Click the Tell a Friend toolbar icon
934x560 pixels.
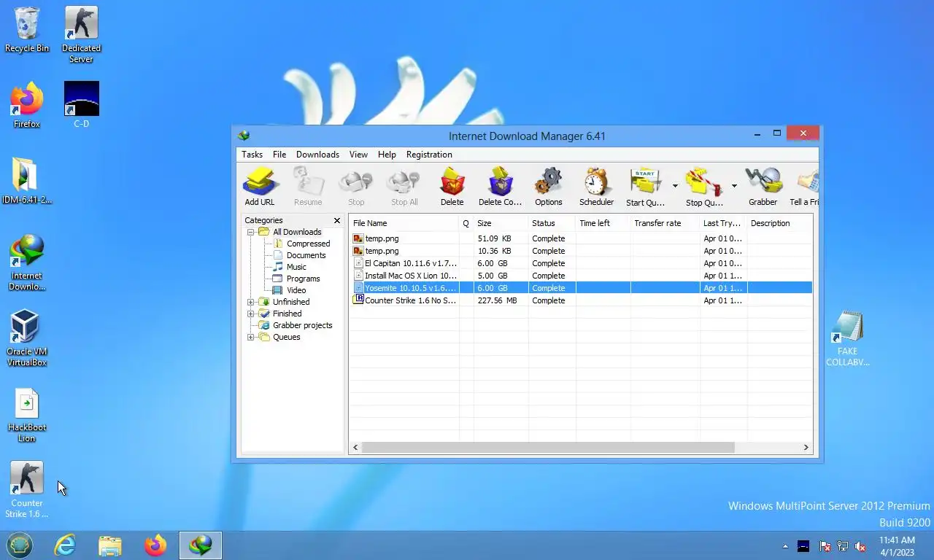pyautogui.click(x=804, y=187)
